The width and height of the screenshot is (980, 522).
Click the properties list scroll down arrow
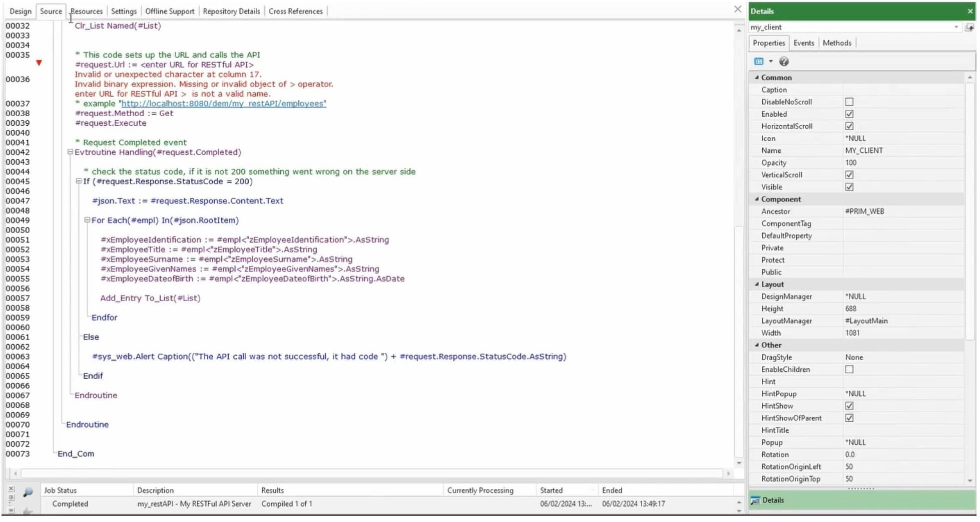tap(969, 480)
